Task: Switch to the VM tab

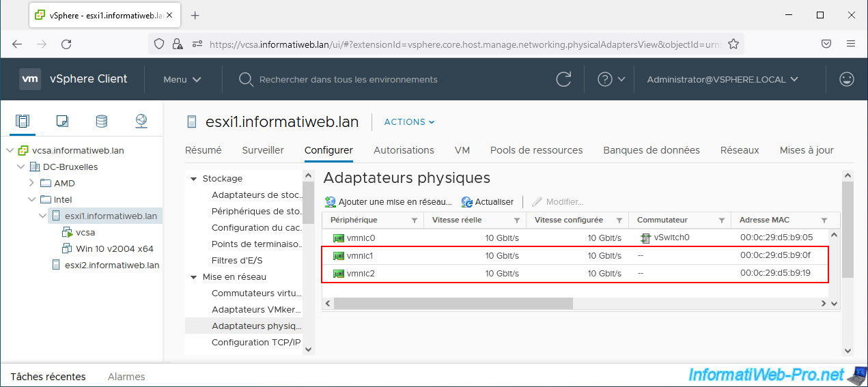Action: [462, 150]
